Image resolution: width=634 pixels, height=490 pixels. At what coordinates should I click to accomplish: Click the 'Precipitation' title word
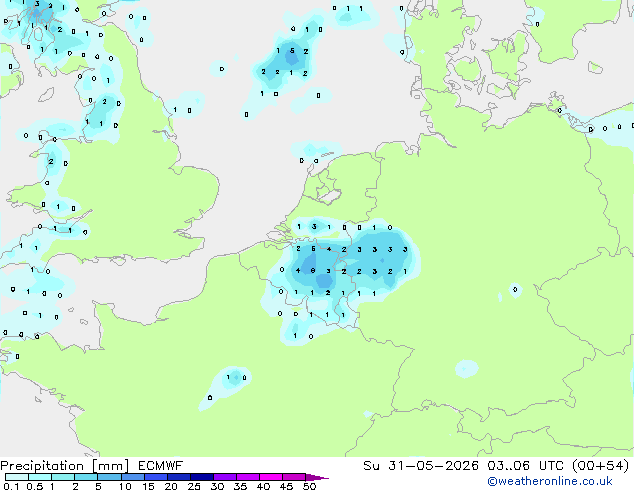click(x=42, y=466)
